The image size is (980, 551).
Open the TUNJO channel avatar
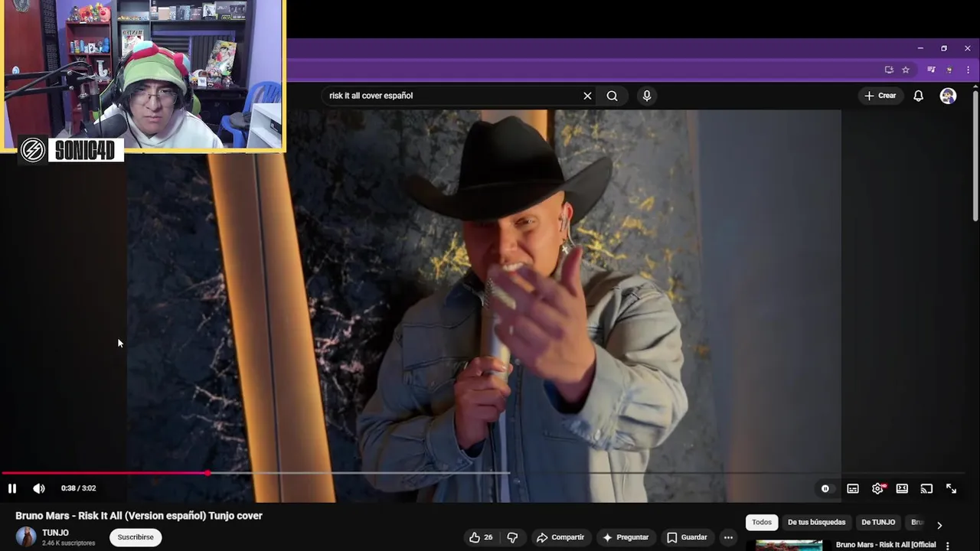(26, 537)
